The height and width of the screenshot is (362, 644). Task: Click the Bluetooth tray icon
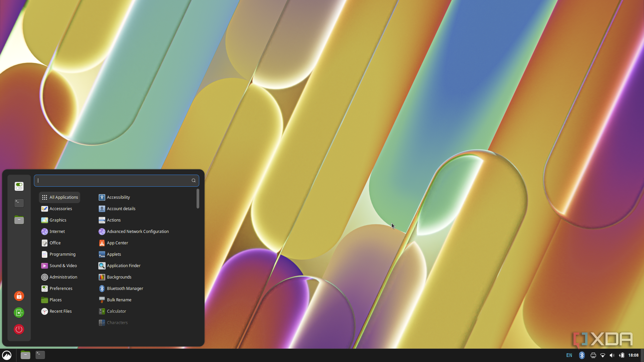coord(582,355)
